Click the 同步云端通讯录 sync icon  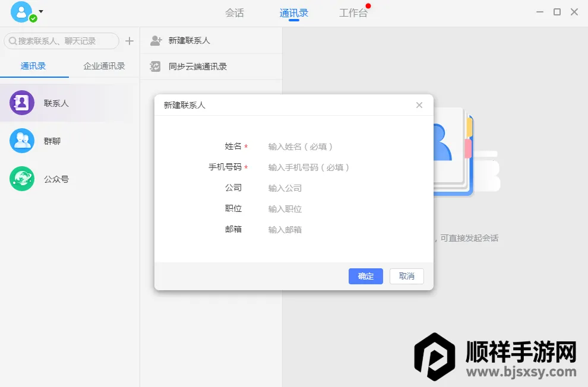point(156,66)
